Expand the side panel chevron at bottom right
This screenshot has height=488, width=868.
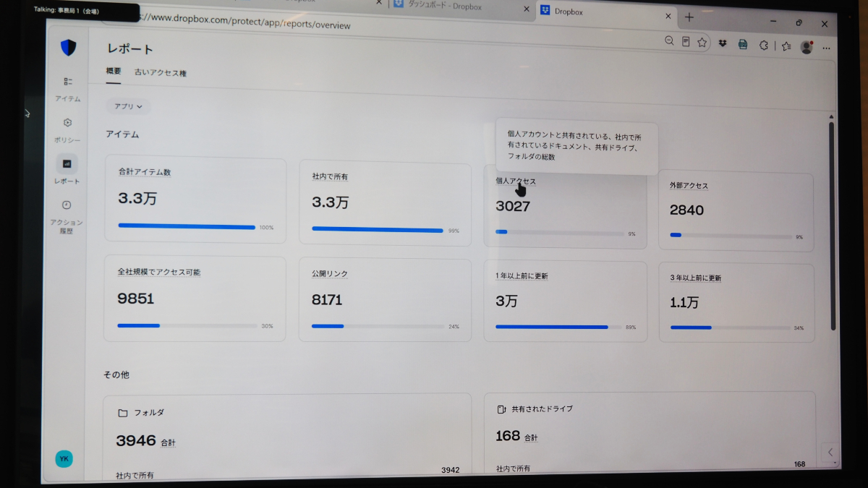[830, 452]
